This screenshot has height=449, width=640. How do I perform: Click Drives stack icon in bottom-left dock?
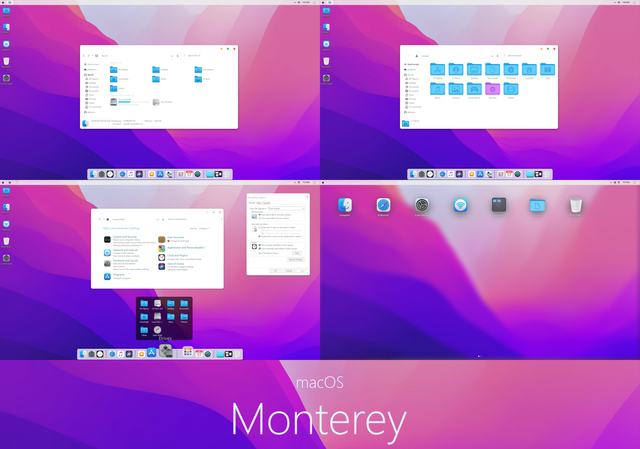pyautogui.click(x=165, y=351)
